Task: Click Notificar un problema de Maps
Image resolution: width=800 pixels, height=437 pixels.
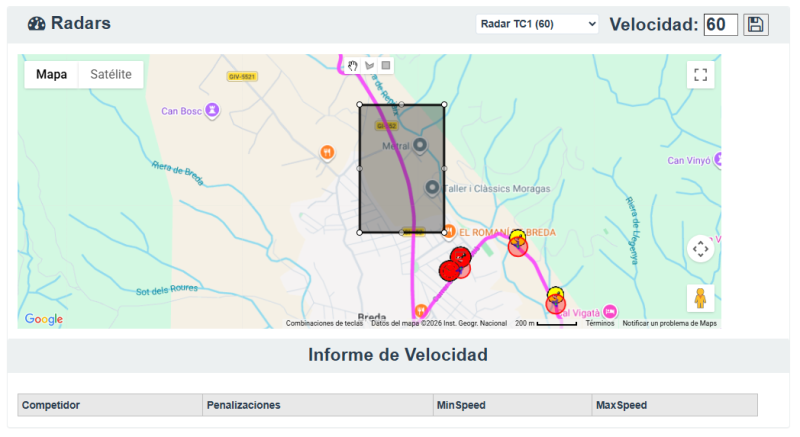Action: (669, 323)
